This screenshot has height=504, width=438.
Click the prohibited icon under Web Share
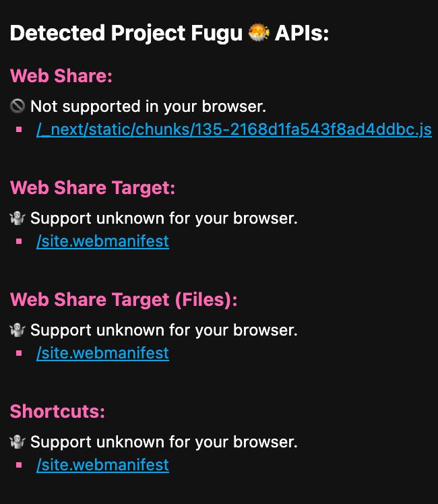point(18,106)
